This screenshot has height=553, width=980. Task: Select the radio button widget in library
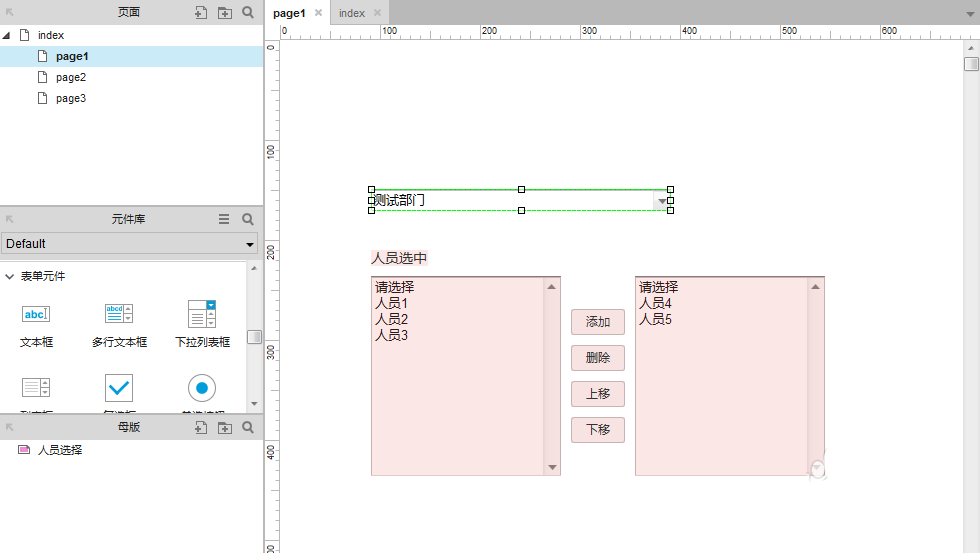(202, 388)
